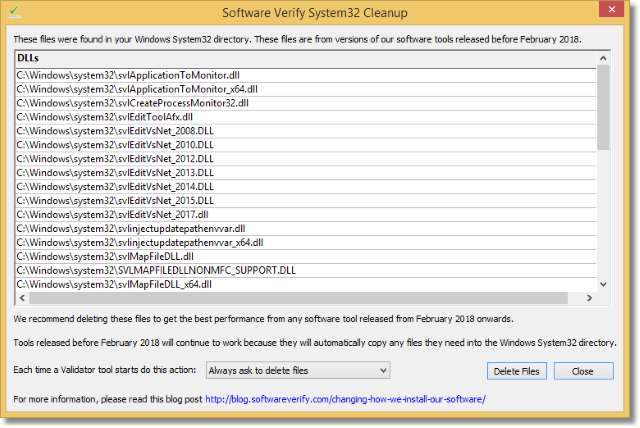Close the System32 Cleanup dialog with X

(611, 9)
